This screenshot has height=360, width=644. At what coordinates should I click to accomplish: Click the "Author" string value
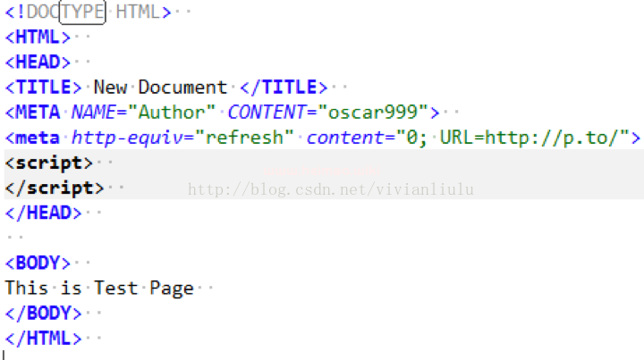pos(173,113)
